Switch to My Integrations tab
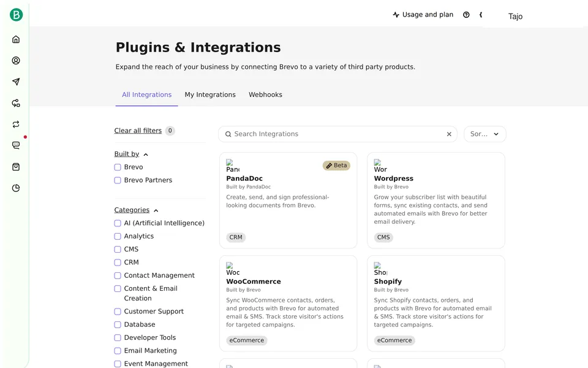Image resolution: width=588 pixels, height=368 pixels. pos(210,94)
